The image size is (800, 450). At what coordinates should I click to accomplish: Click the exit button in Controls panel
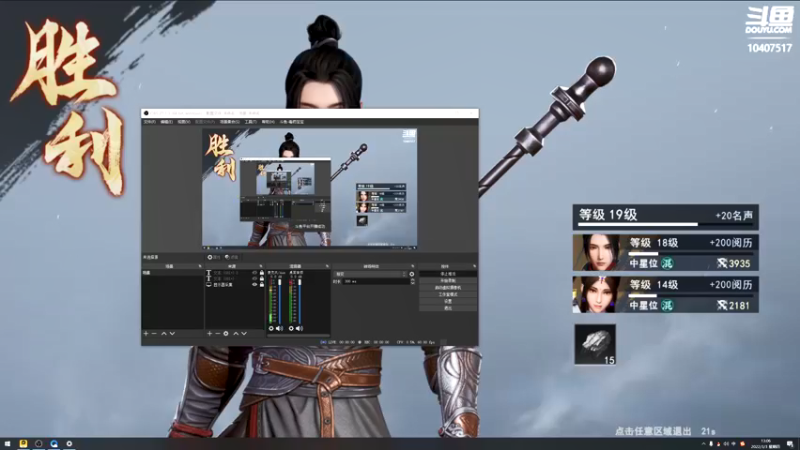pos(448,308)
